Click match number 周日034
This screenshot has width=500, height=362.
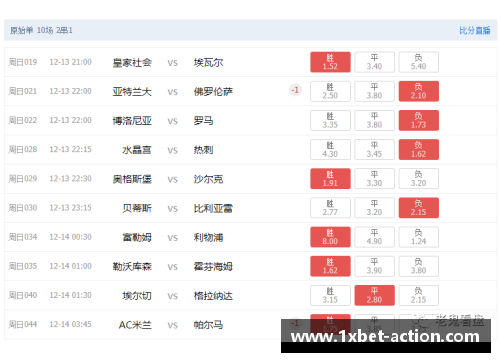coord(23,237)
